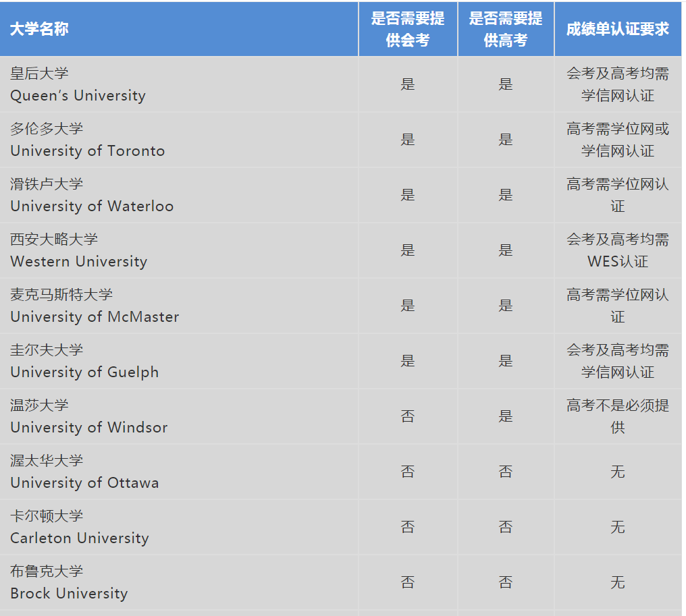686x616 pixels.
Task: Click Toronto's 高考需学位网或学信网认证 cell
Action: coord(618,140)
